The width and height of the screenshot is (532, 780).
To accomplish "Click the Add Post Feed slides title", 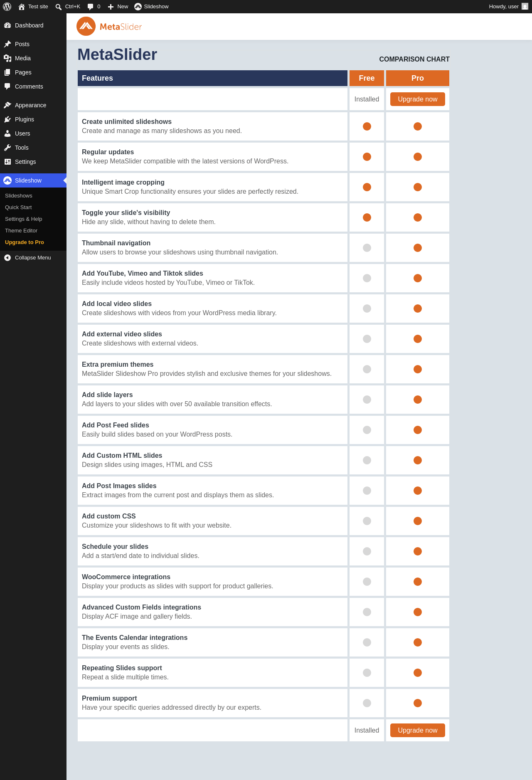I will coord(116,425).
